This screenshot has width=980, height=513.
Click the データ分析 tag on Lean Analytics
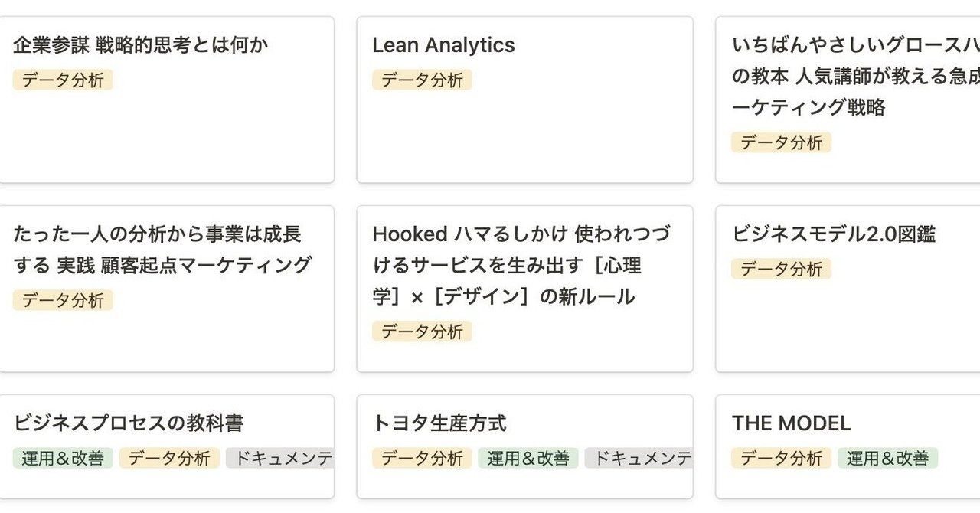(x=422, y=80)
